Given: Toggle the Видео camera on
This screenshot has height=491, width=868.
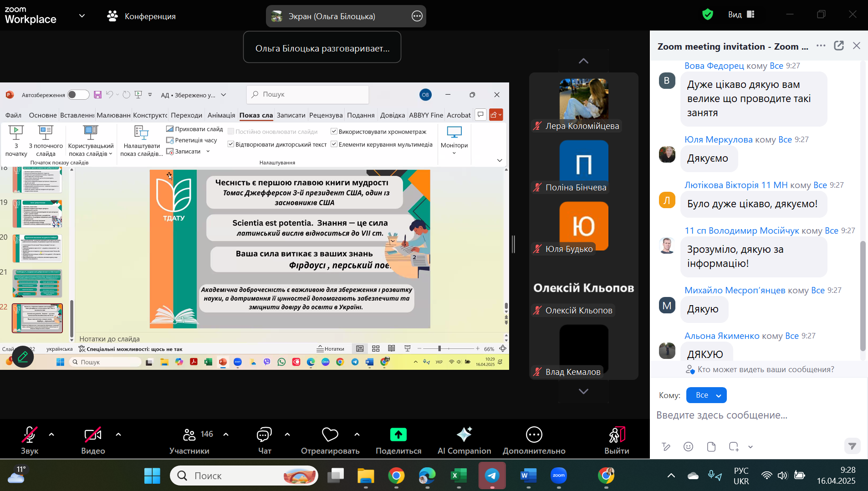Looking at the screenshot, I should 93,440.
